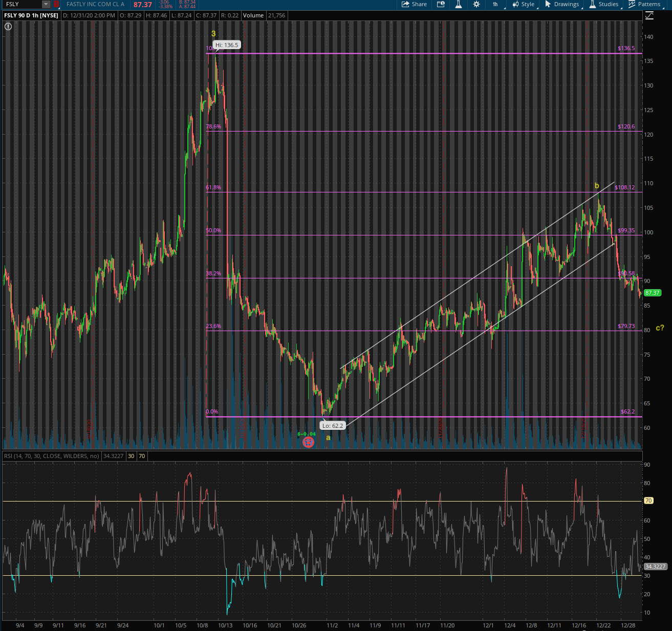
Task: Open the 1h timeframe selector
Action: pyautogui.click(x=495, y=4)
